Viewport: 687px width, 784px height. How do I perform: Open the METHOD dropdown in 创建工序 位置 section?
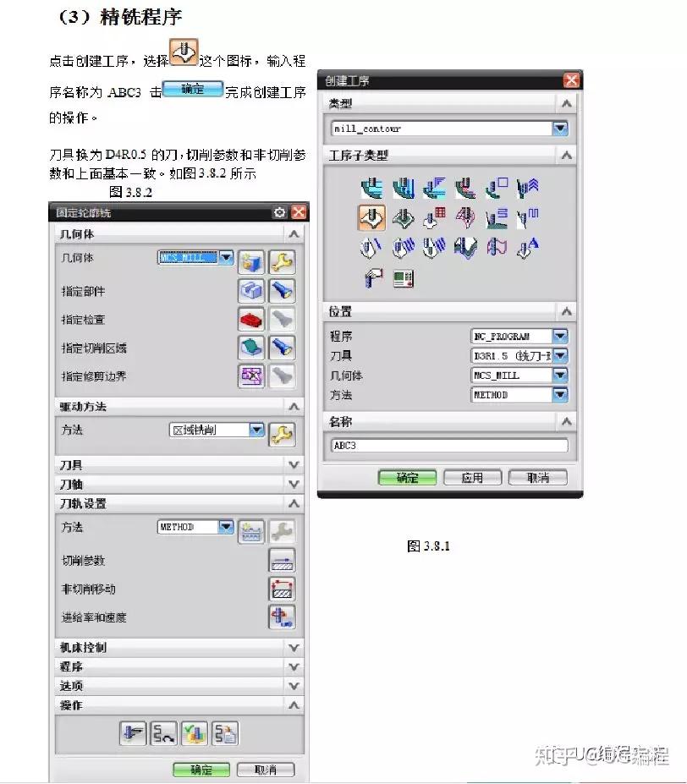[x=560, y=394]
